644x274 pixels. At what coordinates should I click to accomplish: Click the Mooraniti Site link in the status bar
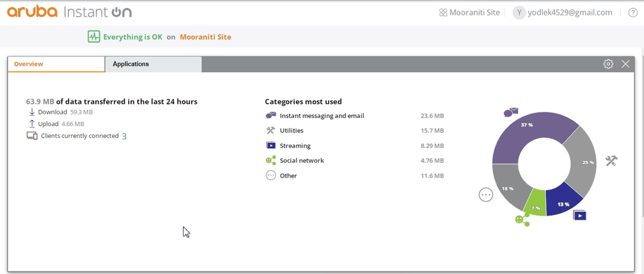click(205, 38)
